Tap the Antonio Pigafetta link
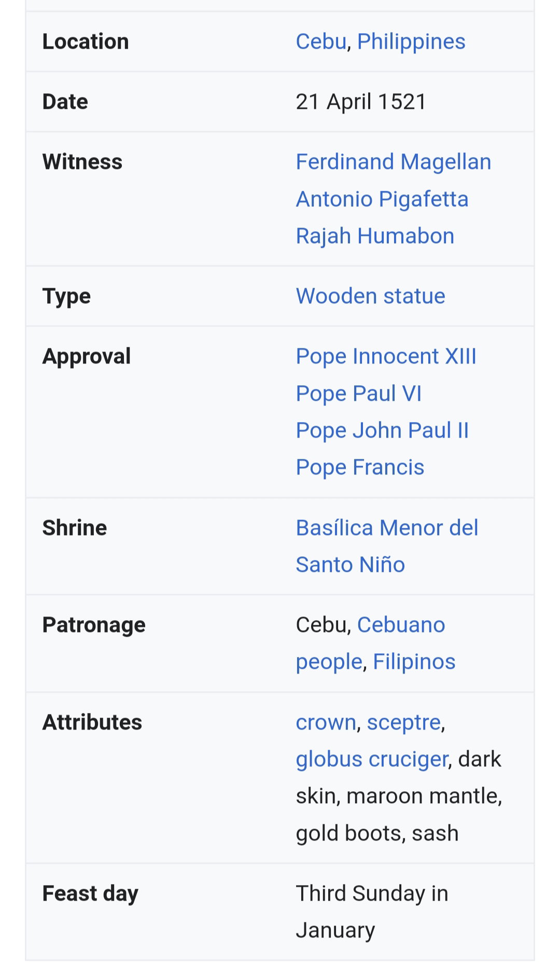Screen dimensions: 560x966 pos(382,199)
